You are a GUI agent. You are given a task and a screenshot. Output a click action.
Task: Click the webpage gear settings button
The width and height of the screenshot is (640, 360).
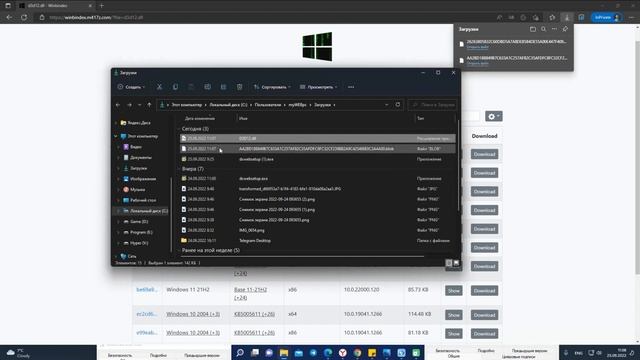[x=493, y=116]
